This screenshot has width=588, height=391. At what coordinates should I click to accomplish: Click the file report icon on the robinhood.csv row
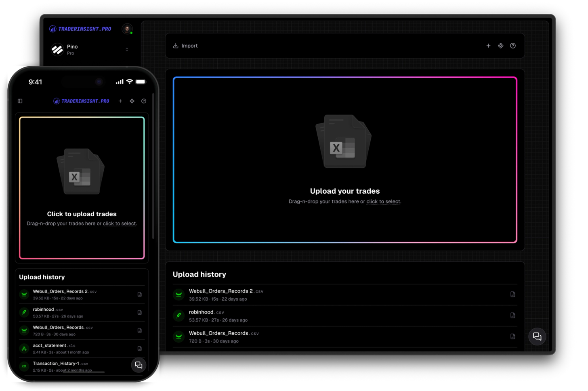513,315
